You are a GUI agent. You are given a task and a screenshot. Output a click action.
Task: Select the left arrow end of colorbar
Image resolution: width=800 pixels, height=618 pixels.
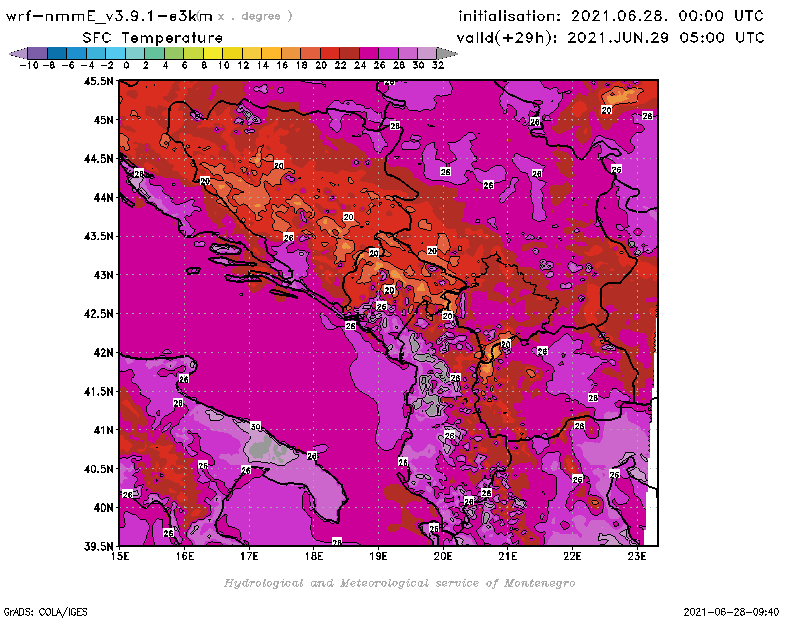pyautogui.click(x=17, y=52)
